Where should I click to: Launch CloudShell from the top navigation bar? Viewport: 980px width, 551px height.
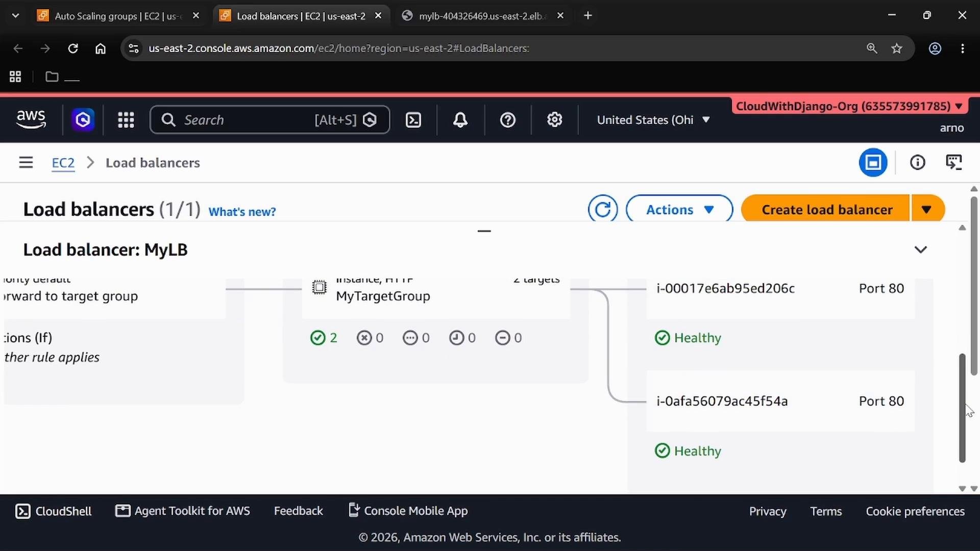[x=413, y=120]
